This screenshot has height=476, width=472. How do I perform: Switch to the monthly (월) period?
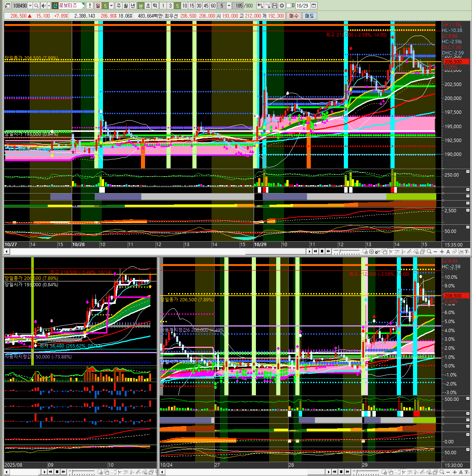pyautogui.click(x=126, y=6)
